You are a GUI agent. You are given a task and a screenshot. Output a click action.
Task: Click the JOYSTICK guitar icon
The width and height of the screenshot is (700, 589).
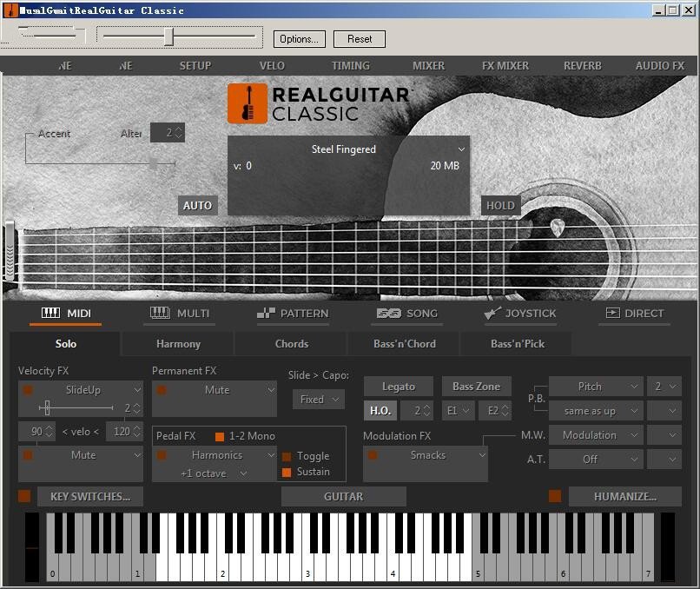[x=492, y=313]
